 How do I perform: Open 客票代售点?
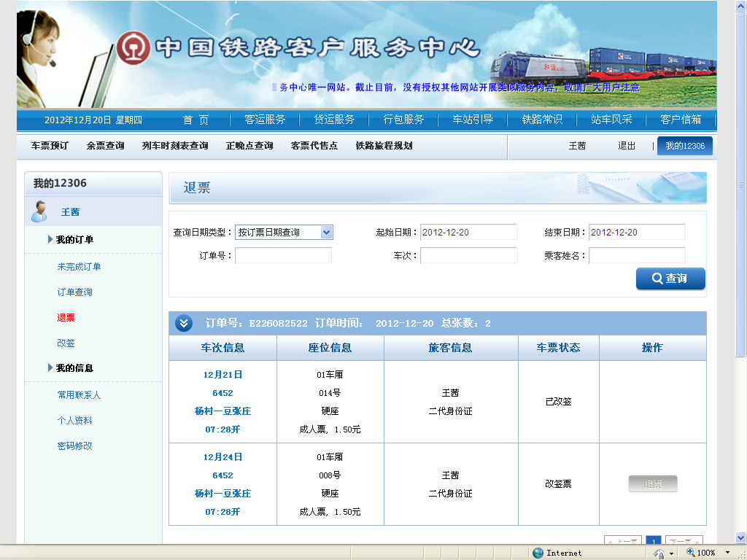[314, 146]
